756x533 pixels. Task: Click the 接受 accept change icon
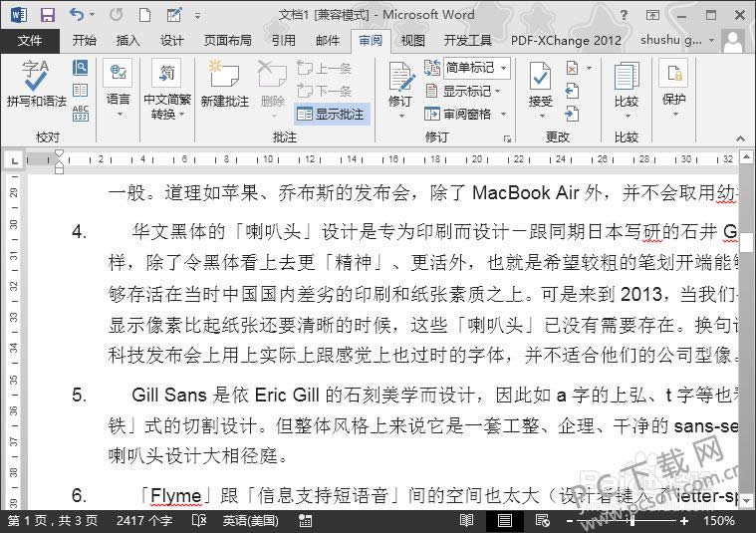coord(540,76)
